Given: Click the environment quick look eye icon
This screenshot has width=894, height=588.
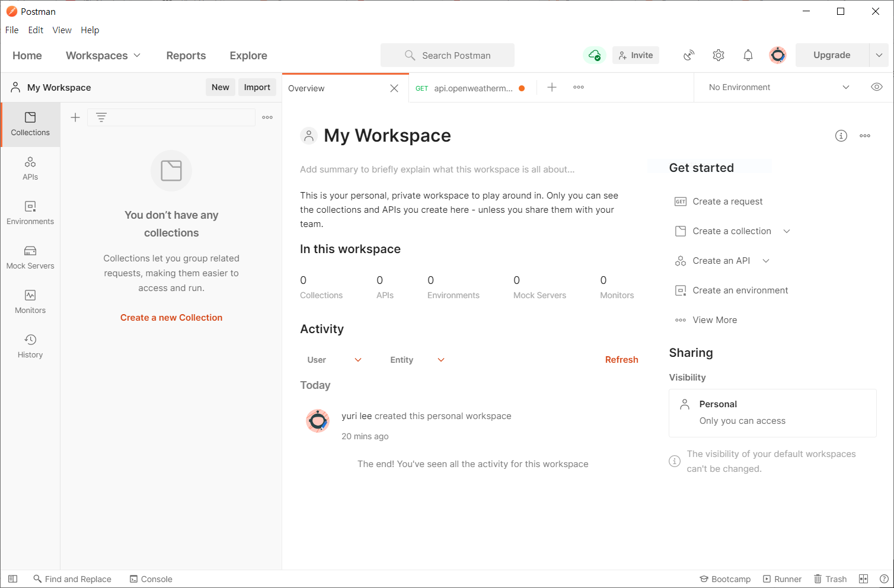Looking at the screenshot, I should coord(877,87).
